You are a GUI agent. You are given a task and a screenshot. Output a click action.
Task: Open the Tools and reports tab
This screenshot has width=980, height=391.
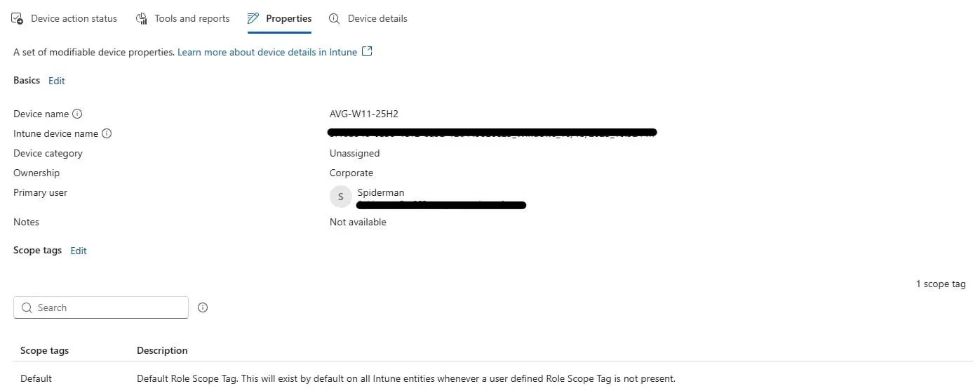point(183,18)
